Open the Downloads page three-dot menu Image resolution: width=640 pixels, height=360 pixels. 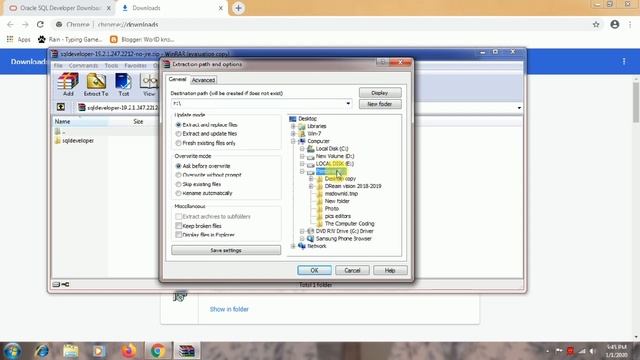[624, 61]
